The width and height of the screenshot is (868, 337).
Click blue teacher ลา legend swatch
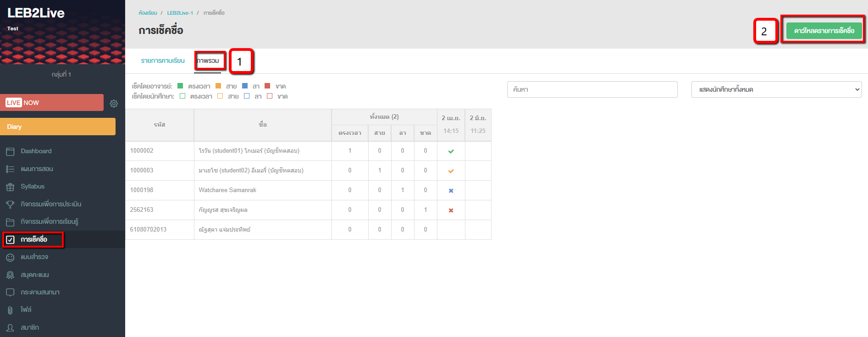click(x=245, y=86)
